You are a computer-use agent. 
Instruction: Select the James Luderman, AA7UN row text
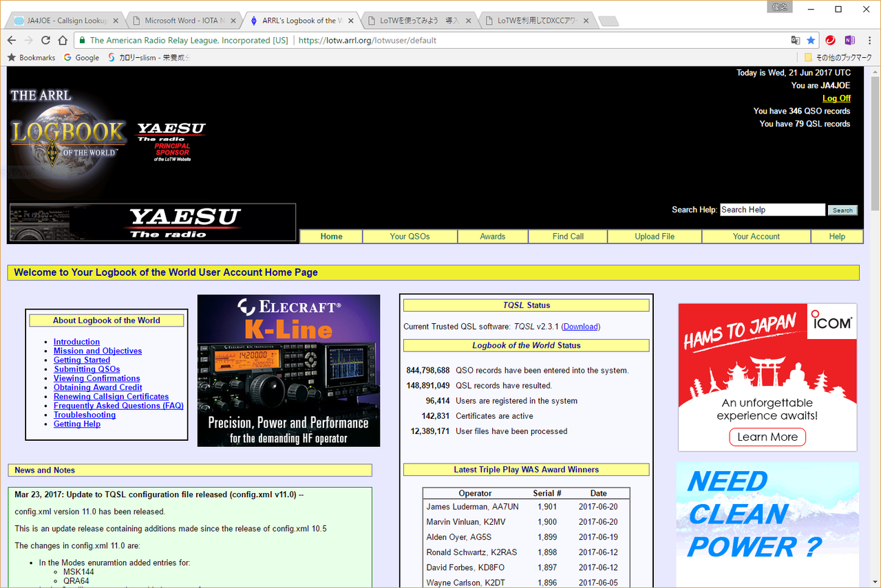(472, 507)
